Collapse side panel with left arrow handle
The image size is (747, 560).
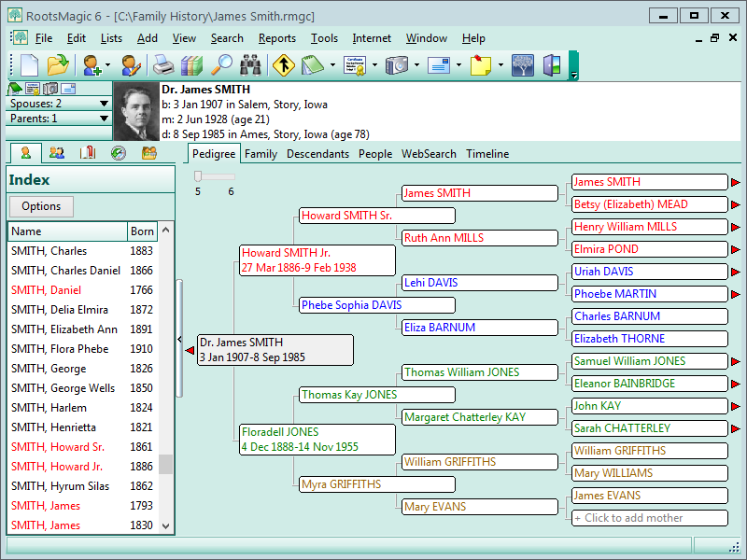[x=179, y=341]
